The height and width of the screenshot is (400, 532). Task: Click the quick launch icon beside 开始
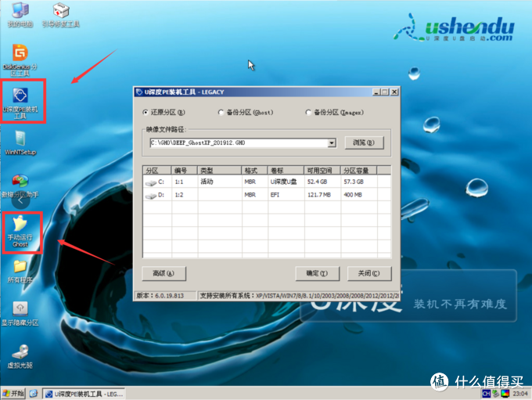point(33,394)
